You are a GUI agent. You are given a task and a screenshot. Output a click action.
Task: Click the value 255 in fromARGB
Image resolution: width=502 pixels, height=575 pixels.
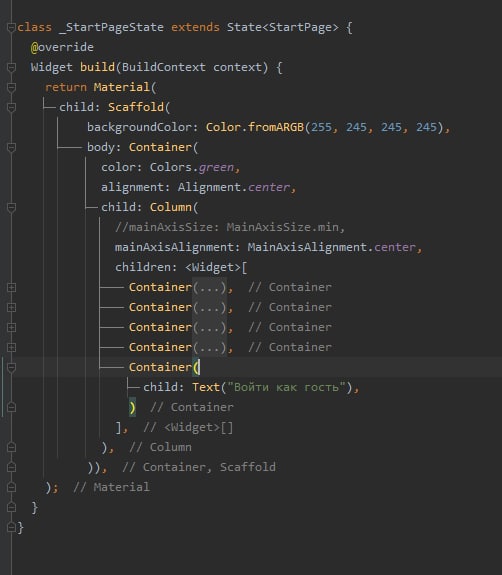321,127
